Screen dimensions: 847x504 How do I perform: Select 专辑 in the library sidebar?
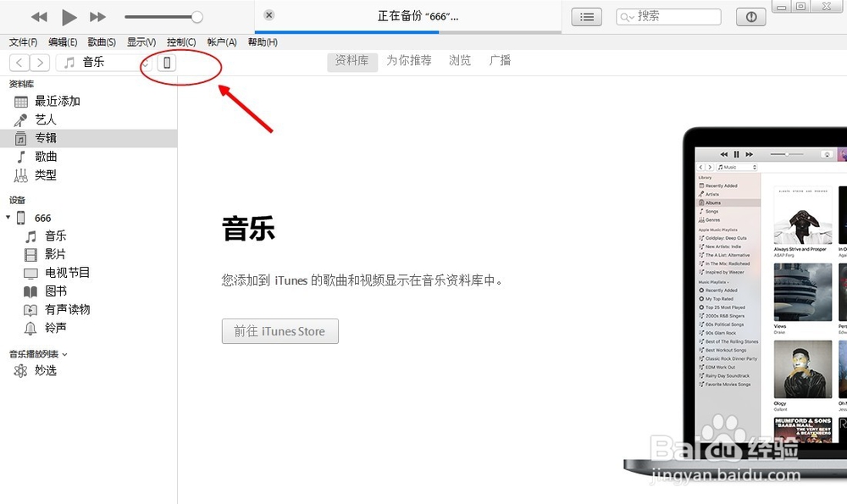coord(89,138)
